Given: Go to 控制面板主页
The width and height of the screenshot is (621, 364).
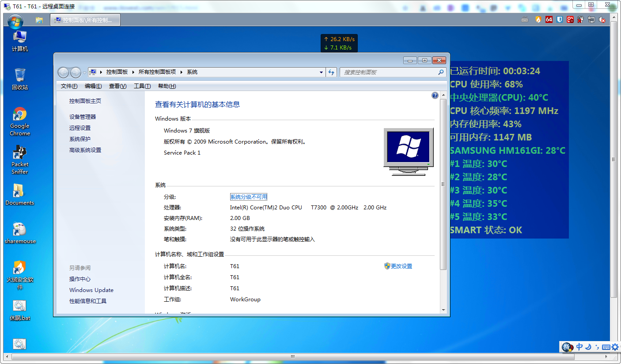Looking at the screenshot, I should [85, 101].
